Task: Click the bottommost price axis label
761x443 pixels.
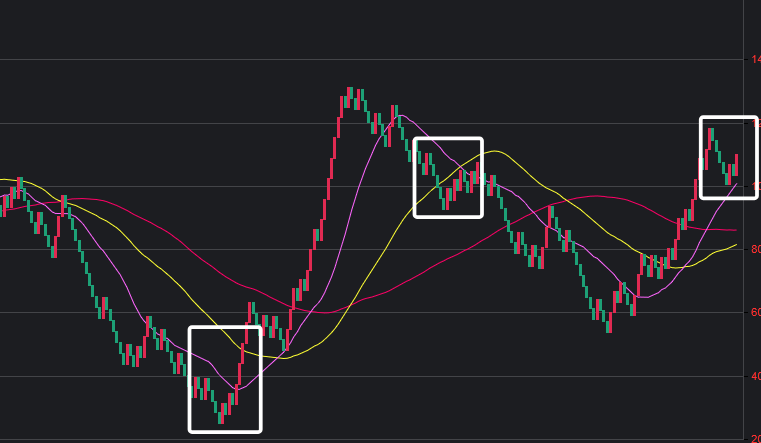Action: point(755,438)
